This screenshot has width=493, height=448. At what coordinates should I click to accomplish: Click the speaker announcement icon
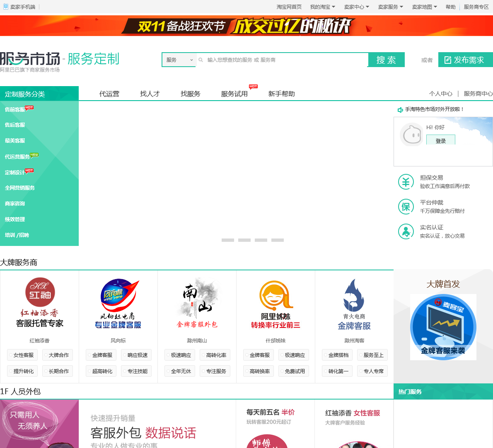(400, 110)
